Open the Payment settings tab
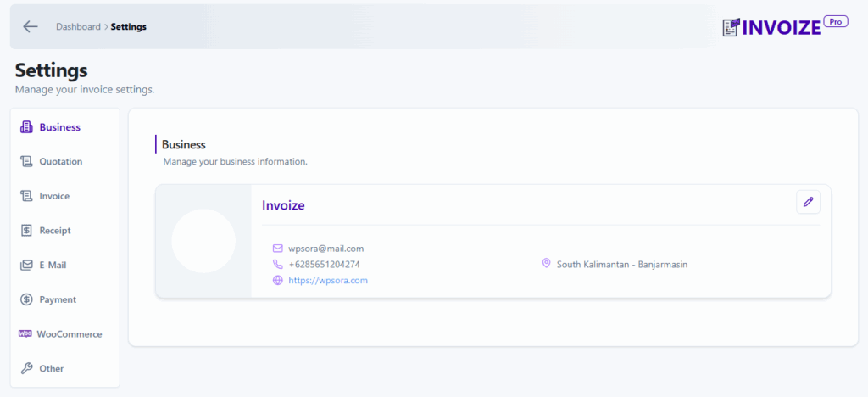This screenshot has width=868, height=397. [64, 299]
